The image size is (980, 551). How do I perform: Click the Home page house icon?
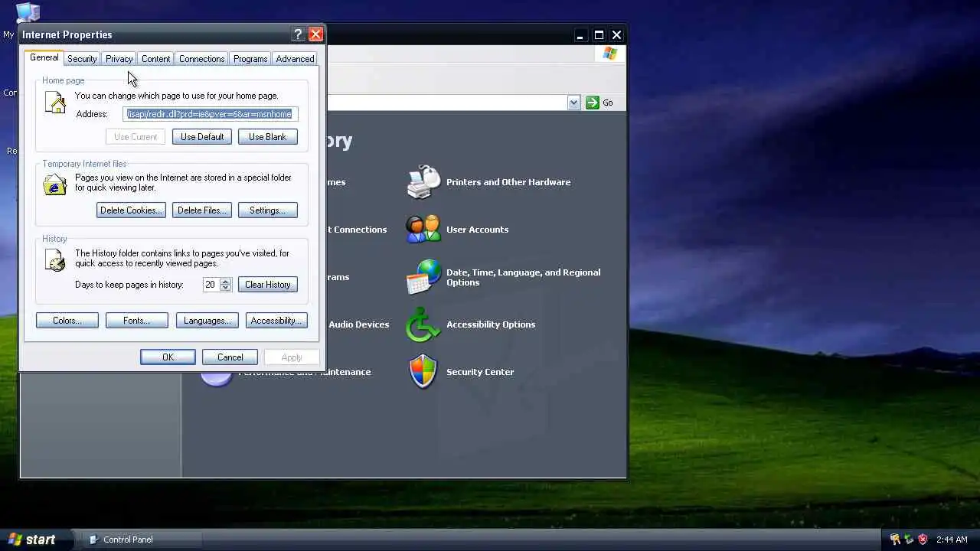55,103
